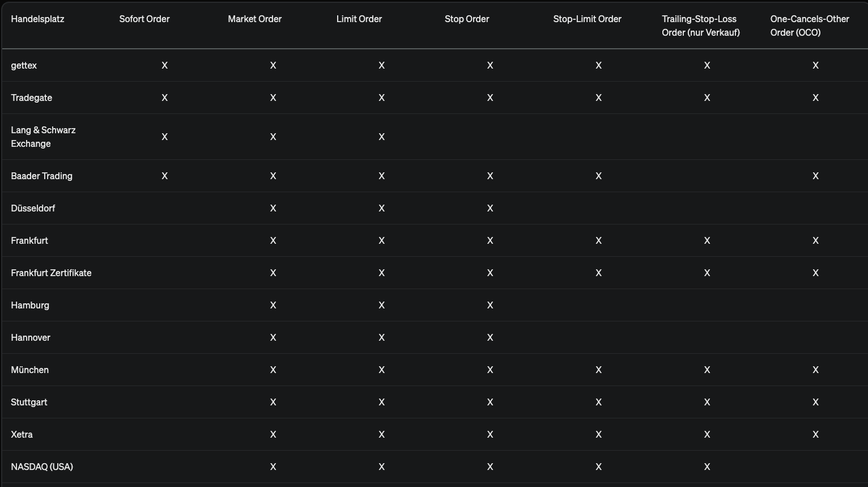
Task: Click Lang & Schwarz Exchange row label
Action: tap(43, 137)
